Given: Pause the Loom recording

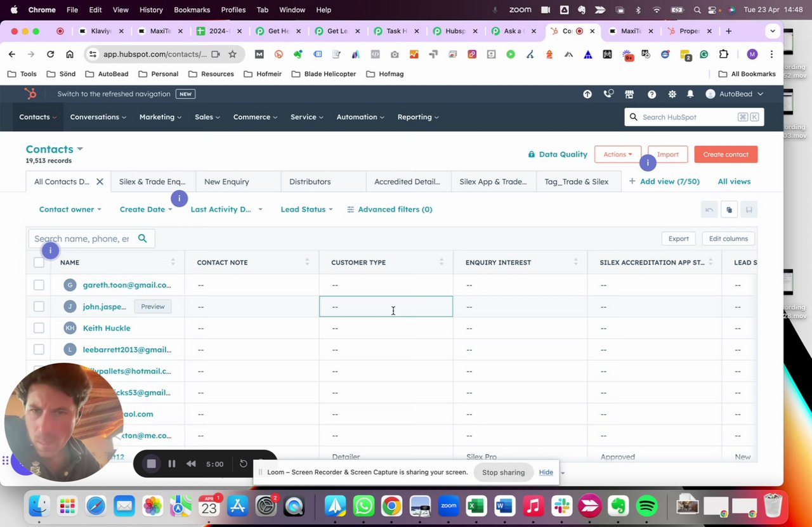Looking at the screenshot, I should [171, 464].
